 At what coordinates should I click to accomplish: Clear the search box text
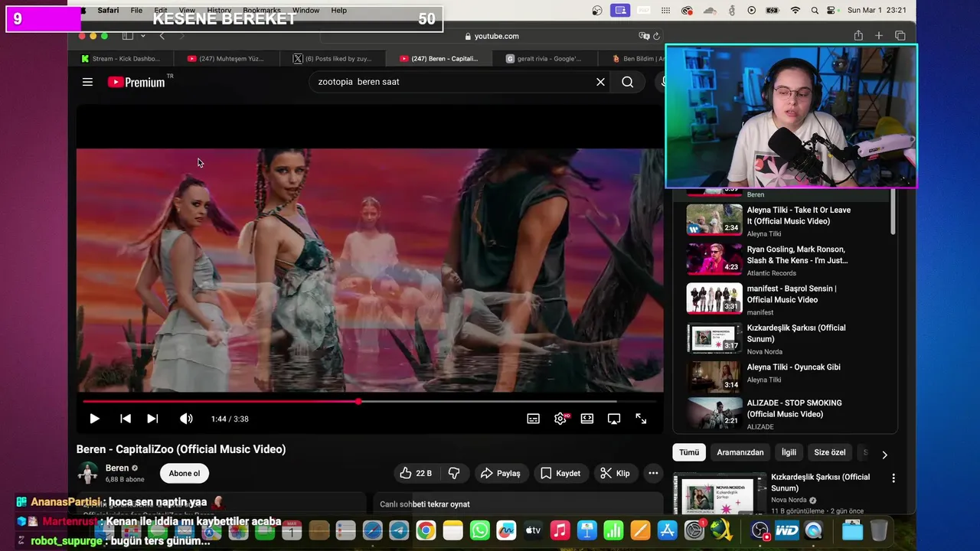click(x=600, y=82)
